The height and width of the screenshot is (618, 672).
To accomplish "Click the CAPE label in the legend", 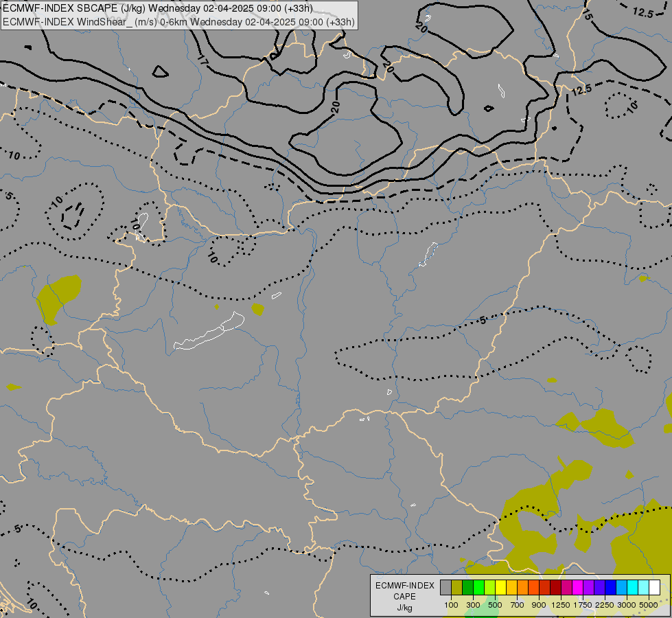I will [404, 597].
